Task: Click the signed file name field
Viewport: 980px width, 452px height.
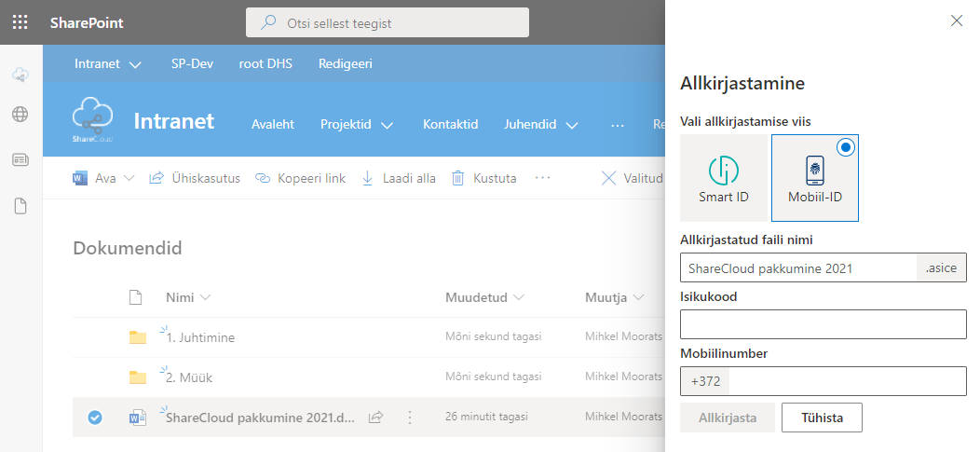Action: pos(798,268)
